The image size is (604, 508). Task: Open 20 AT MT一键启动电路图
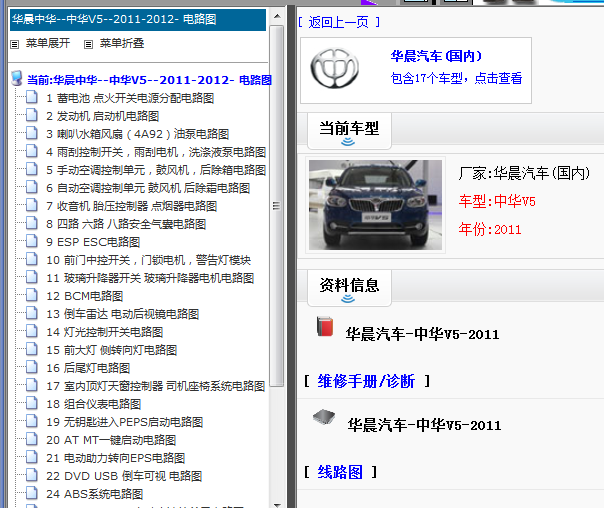111,440
